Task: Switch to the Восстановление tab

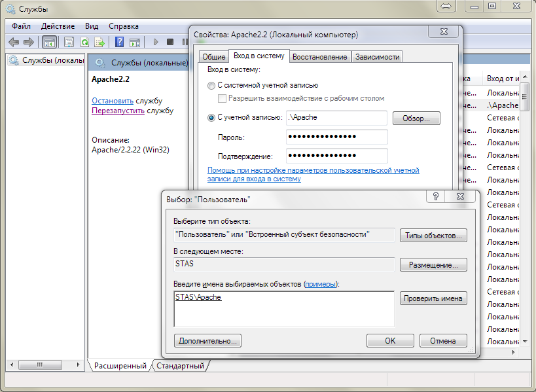Action: 319,57
